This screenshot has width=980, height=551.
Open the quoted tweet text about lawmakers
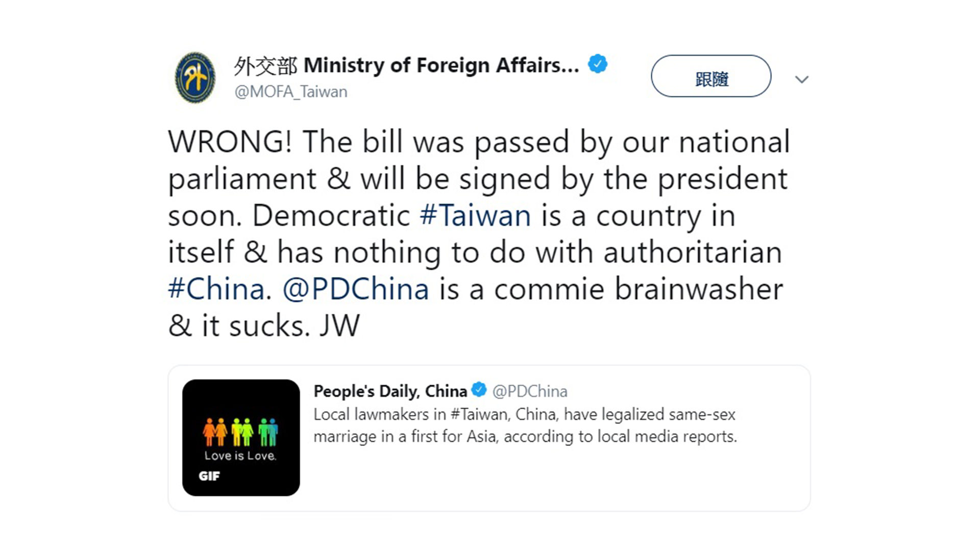[525, 425]
